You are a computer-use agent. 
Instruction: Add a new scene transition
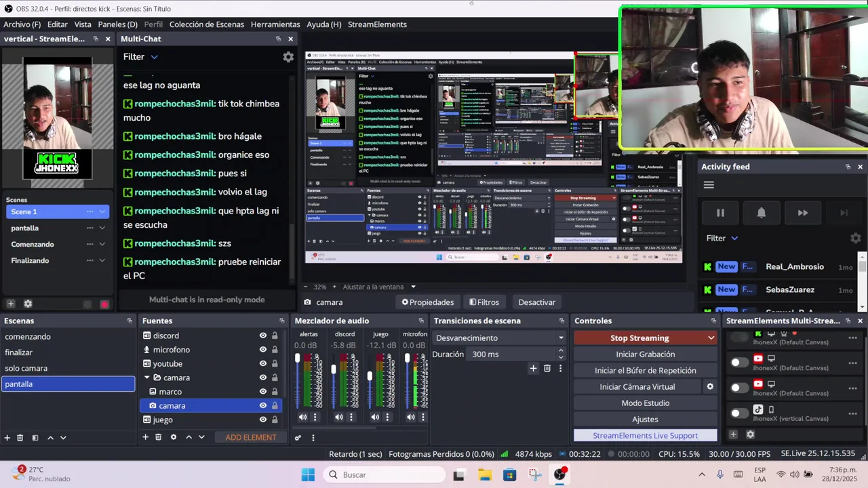tap(533, 368)
